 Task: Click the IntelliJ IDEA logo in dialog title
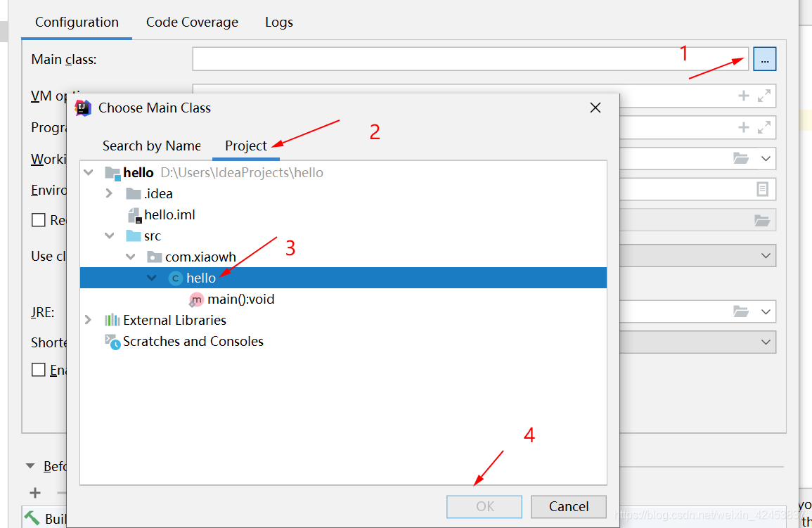coord(83,108)
